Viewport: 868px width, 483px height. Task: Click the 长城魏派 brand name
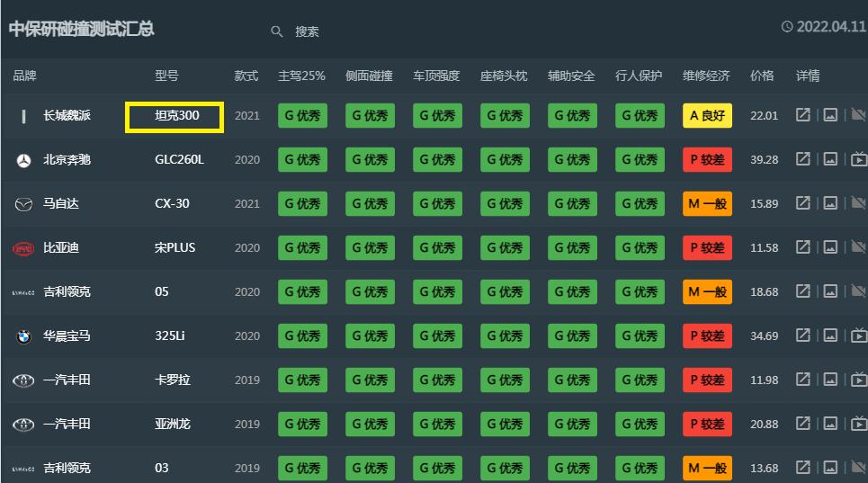(x=67, y=115)
